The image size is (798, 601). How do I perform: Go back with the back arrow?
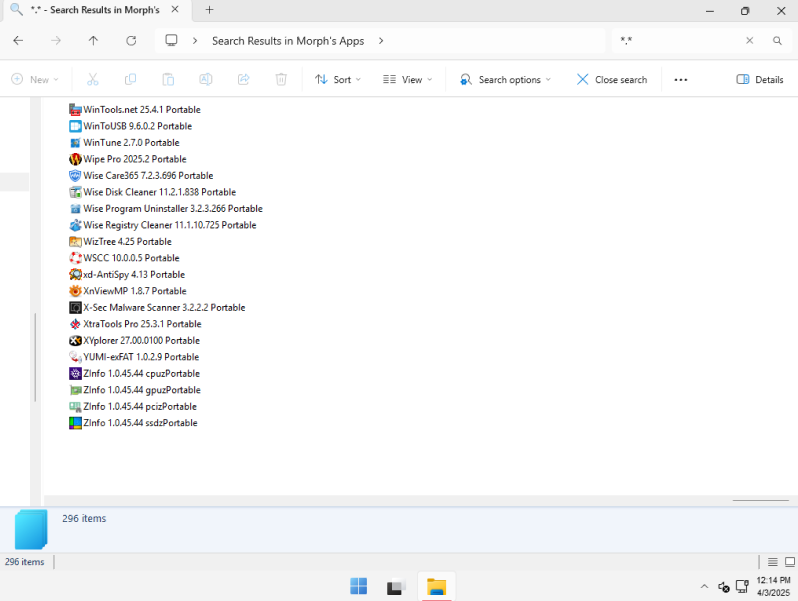point(18,41)
